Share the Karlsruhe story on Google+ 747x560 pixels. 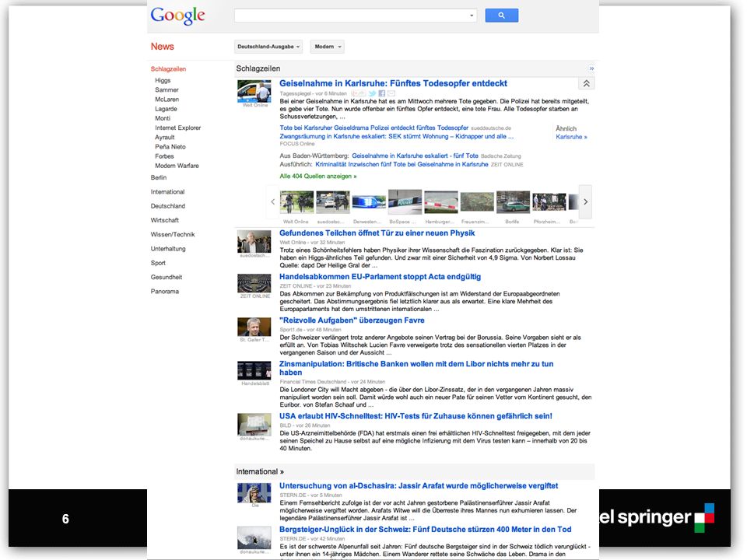click(359, 94)
